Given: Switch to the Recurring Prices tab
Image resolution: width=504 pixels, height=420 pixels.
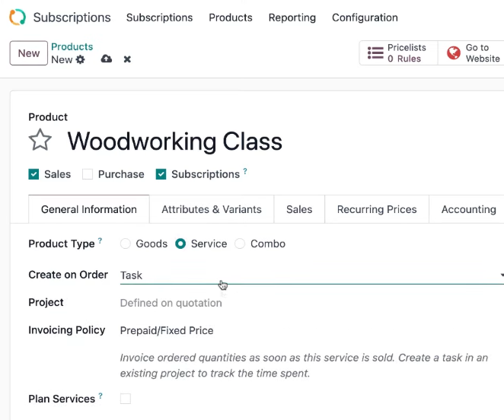Looking at the screenshot, I should point(377,209).
